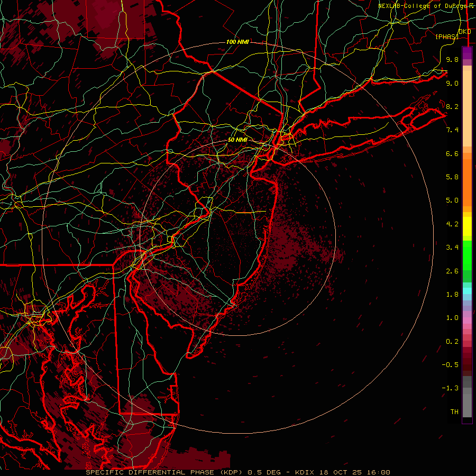
Task: Click the 100 NMI range ring label
Action: point(237,42)
